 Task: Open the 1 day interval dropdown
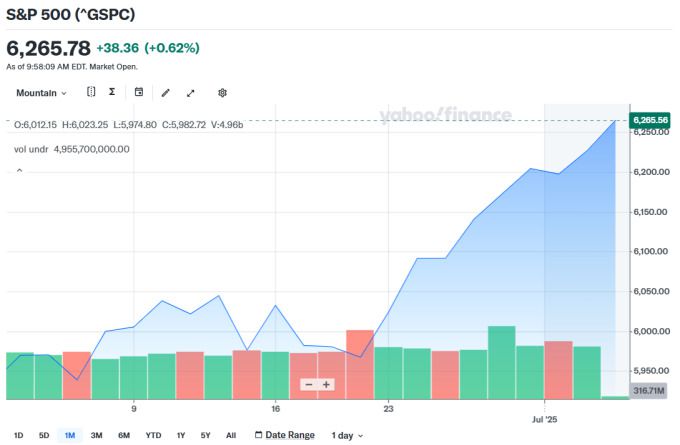click(x=347, y=435)
